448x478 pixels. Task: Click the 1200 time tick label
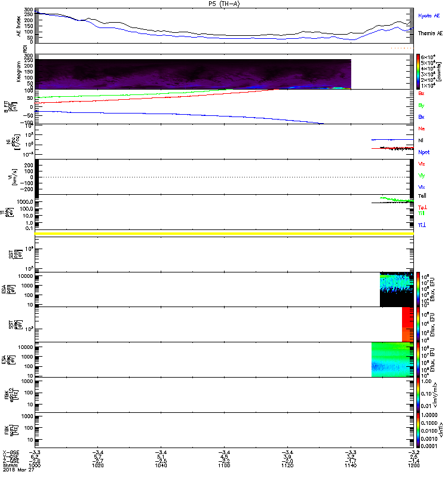click(x=413, y=465)
